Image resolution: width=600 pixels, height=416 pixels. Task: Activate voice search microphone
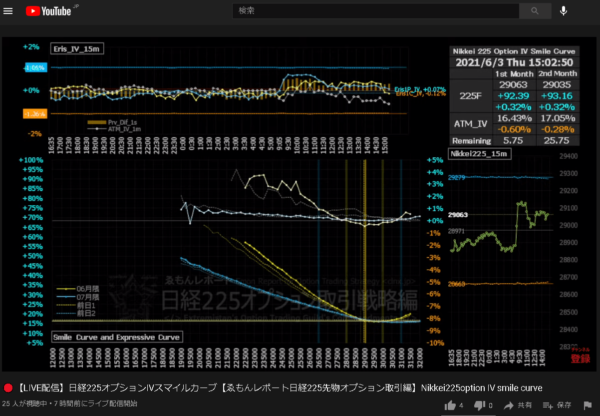point(564,11)
